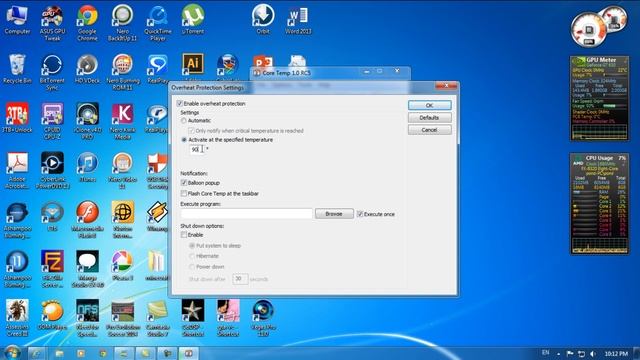
Task: Open Windows Explorer folder taskbar icon
Action: [60, 353]
